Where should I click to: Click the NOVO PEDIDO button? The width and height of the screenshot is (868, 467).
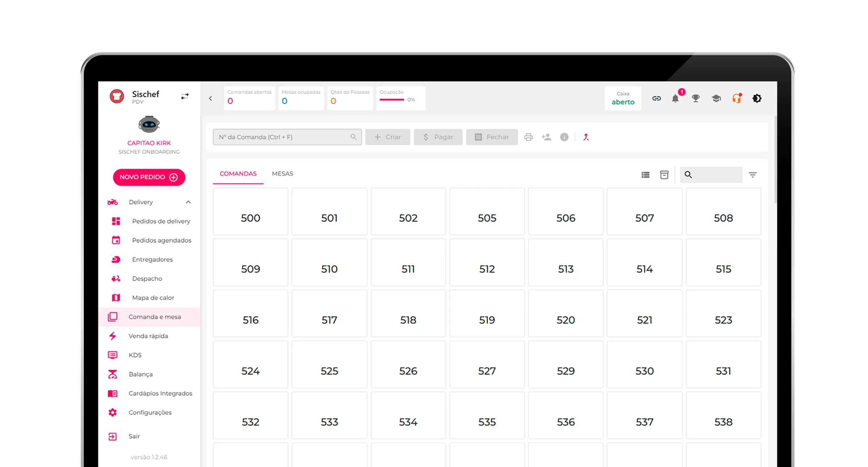(149, 177)
